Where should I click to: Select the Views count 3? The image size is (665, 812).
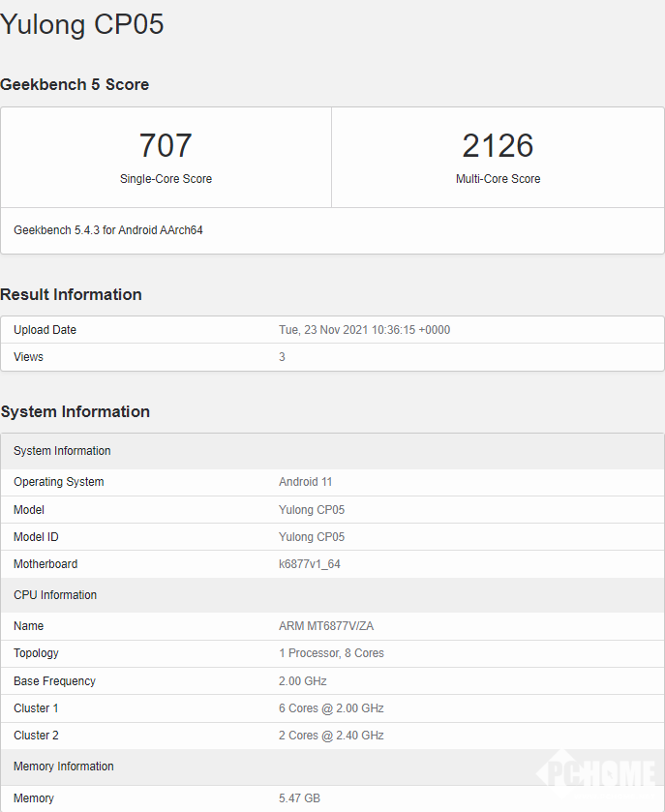point(282,357)
